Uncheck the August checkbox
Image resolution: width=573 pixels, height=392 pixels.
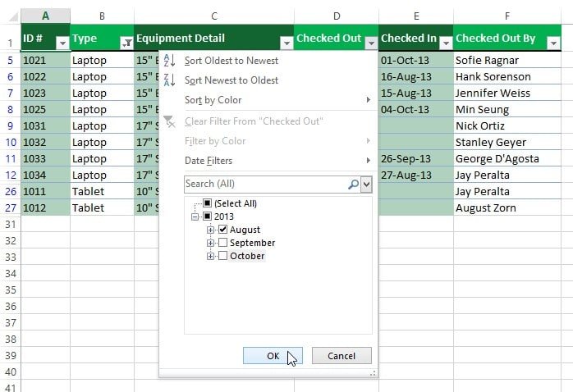(222, 230)
